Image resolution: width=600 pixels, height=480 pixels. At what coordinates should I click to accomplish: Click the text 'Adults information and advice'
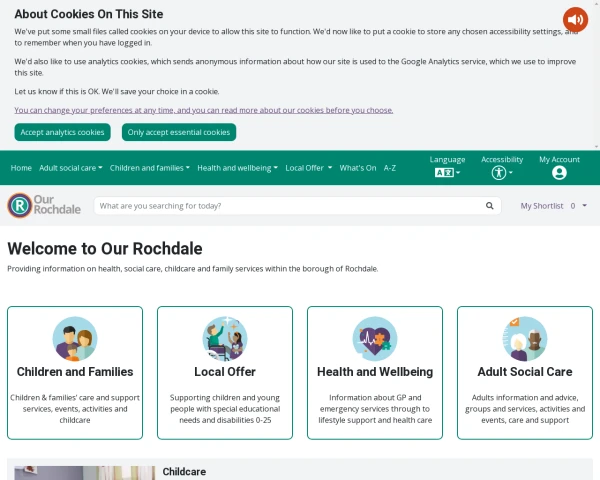pos(525,397)
